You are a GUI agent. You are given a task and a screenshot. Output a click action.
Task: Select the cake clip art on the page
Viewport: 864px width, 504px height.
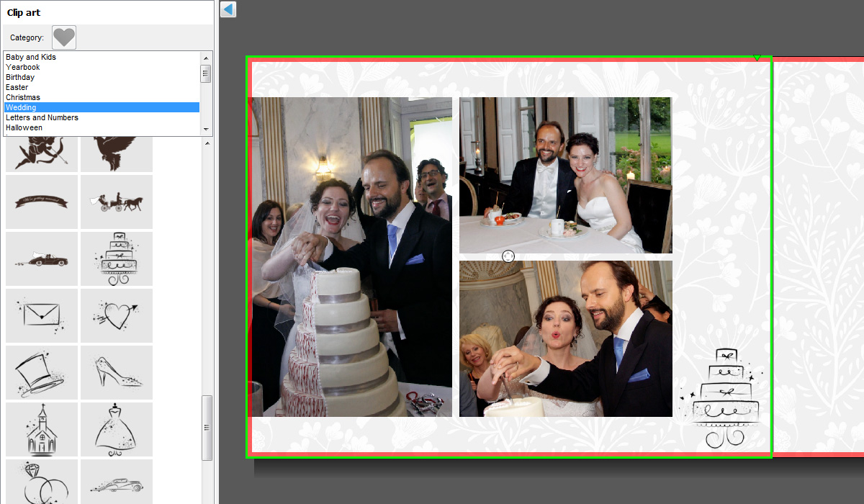[x=724, y=398]
